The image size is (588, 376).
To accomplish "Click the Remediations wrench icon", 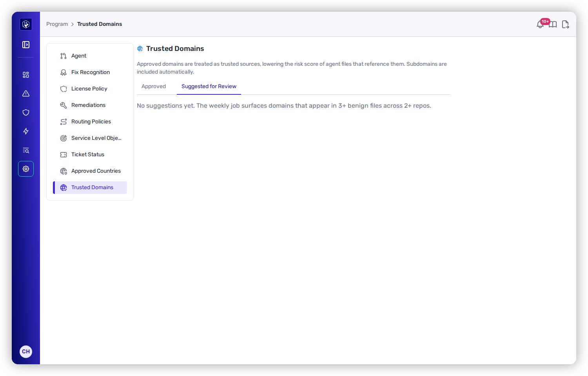I will (64, 105).
